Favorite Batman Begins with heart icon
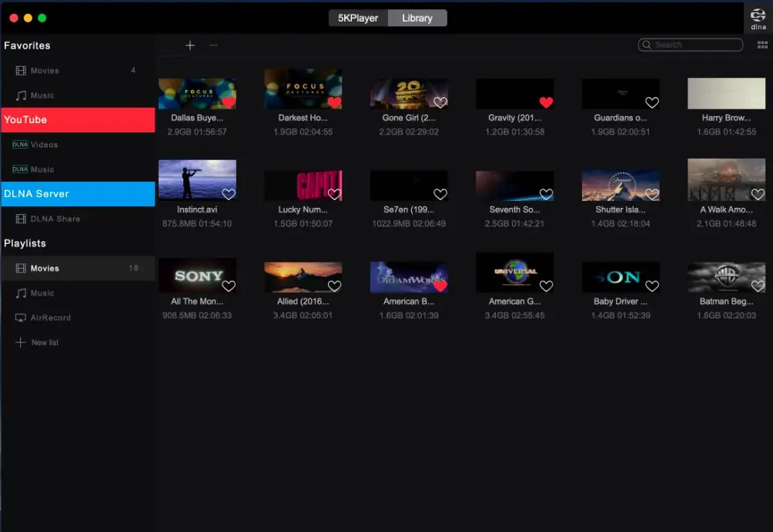Viewport: 773px width, 532px height. 758,286
